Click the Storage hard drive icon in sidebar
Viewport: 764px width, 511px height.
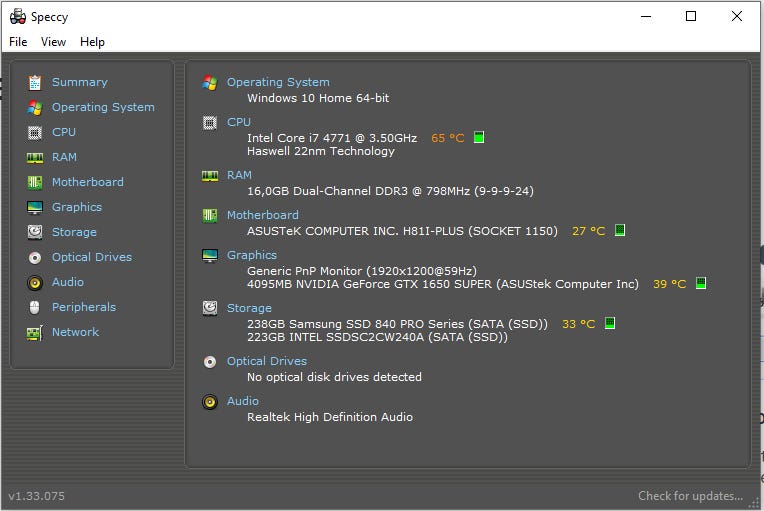[35, 232]
